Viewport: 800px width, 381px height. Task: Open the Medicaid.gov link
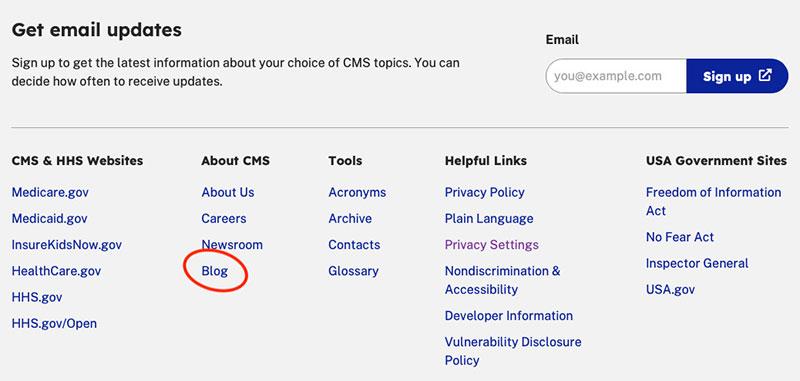(x=49, y=218)
